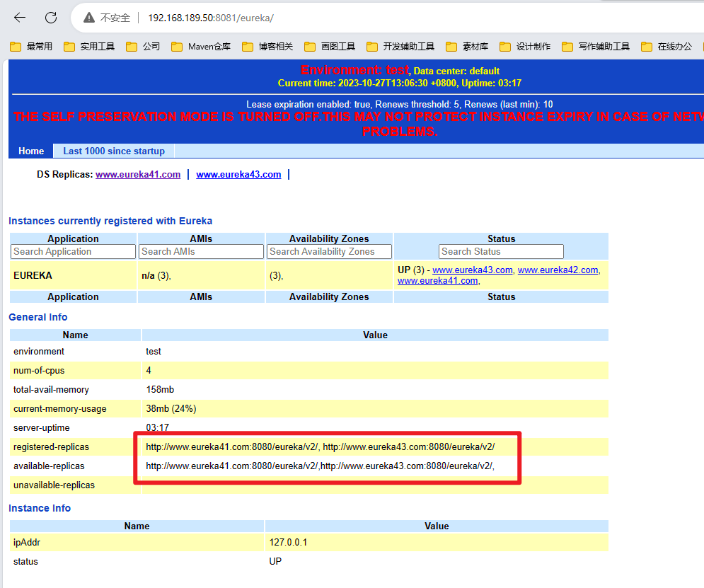
Task: Click the 127.0.0.1 value
Action: 288,542
